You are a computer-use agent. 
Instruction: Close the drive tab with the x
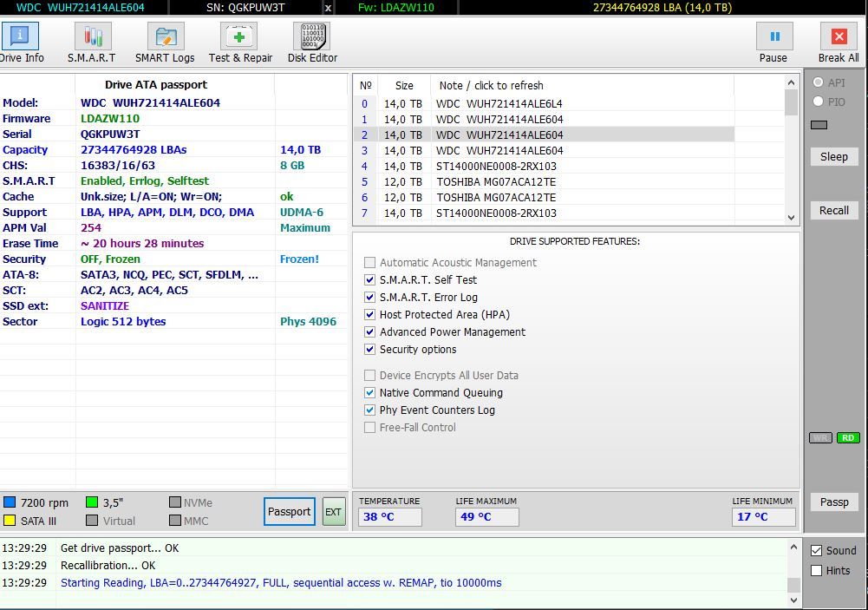pos(328,8)
